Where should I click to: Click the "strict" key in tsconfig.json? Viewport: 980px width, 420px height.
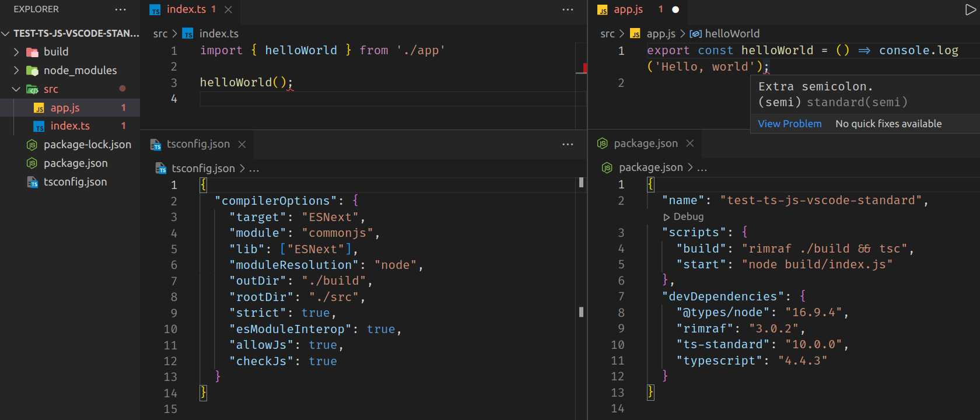click(257, 313)
